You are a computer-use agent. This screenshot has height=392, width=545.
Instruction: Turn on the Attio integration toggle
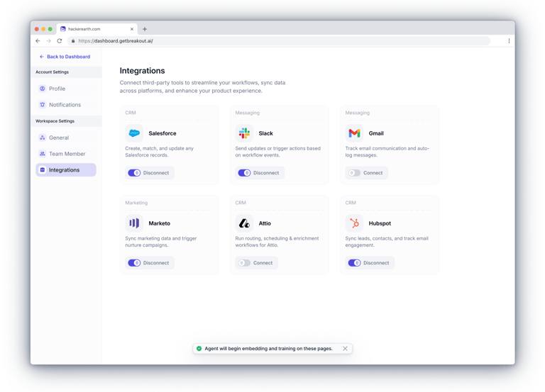pos(244,263)
